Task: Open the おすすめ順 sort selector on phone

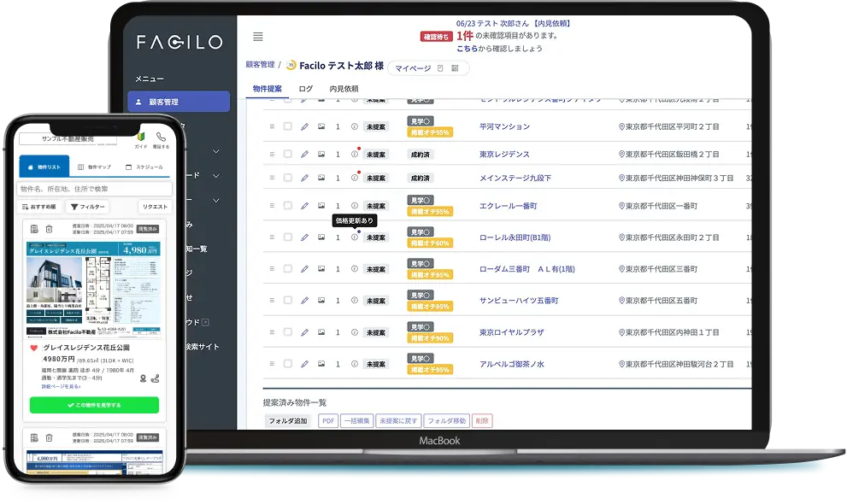Action: [x=39, y=207]
